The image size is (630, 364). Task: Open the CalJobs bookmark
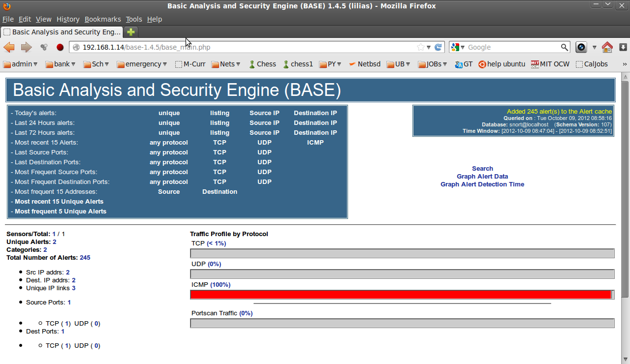(592, 64)
